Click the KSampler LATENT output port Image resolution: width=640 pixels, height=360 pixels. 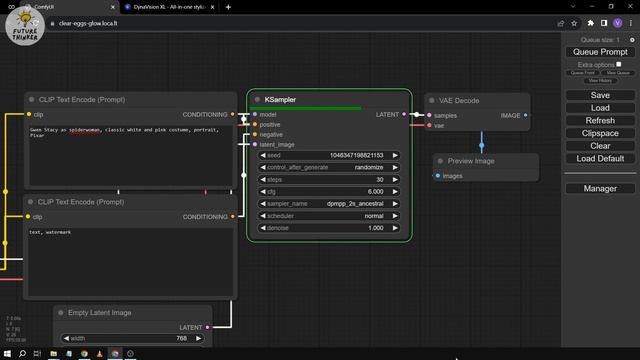(x=404, y=114)
